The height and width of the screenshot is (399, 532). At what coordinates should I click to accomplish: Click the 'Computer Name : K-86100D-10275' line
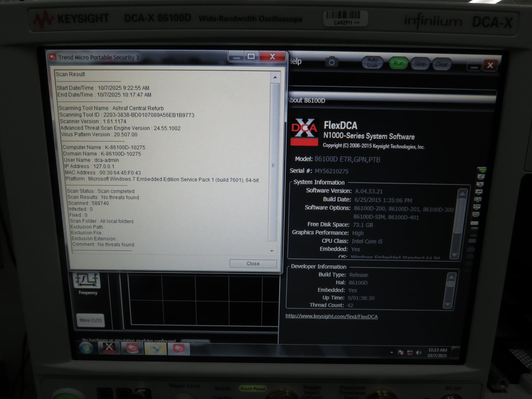click(104, 147)
